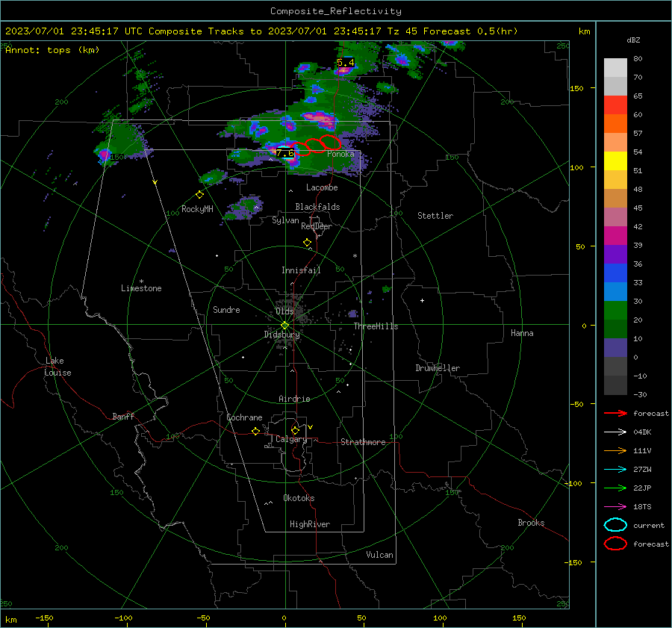Click the cyan 27ZW arrow in legend
The image size is (672, 628).
tap(615, 469)
